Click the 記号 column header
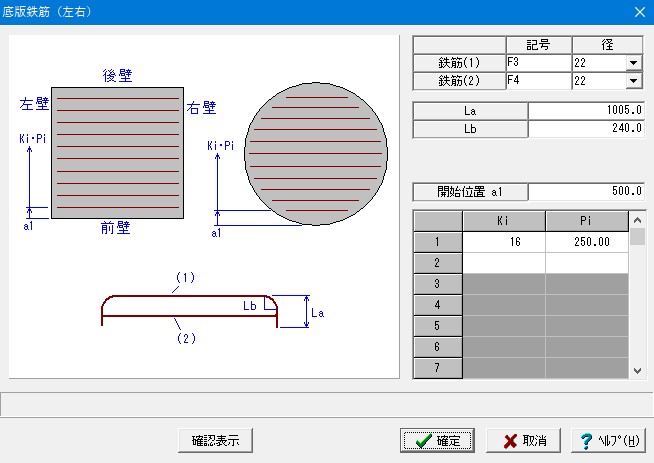This screenshot has width=654, height=463. pyautogui.click(x=538, y=45)
